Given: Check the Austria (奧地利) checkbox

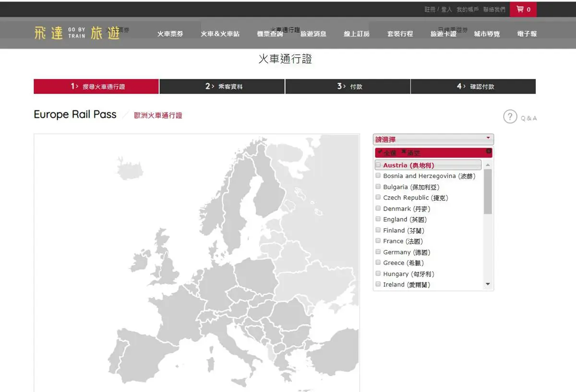Looking at the screenshot, I should point(378,165).
